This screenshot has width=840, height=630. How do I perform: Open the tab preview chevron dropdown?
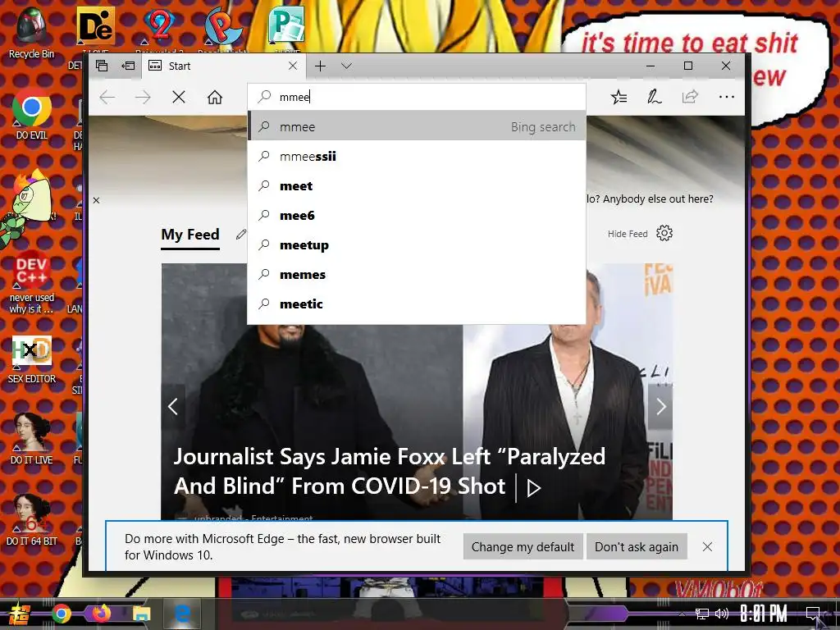[347, 66]
